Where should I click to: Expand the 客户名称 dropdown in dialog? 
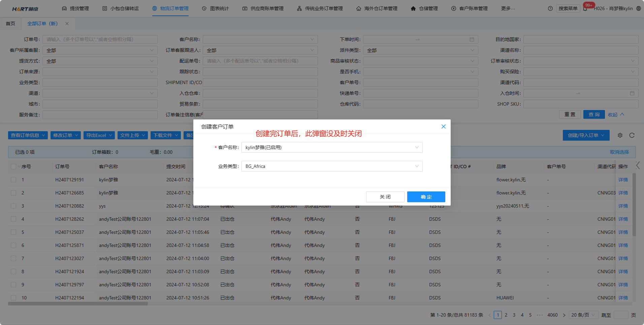click(x=332, y=147)
